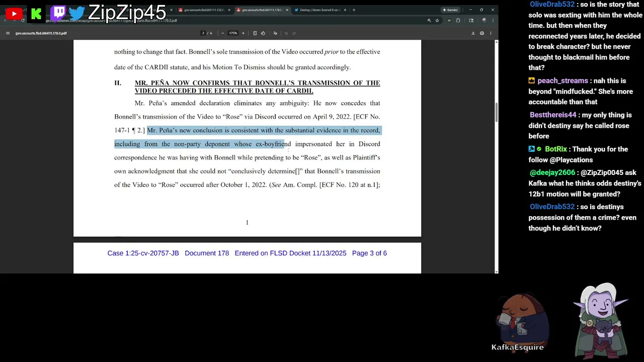
Task: Zoom out of the PDF
Action: pos(222,33)
